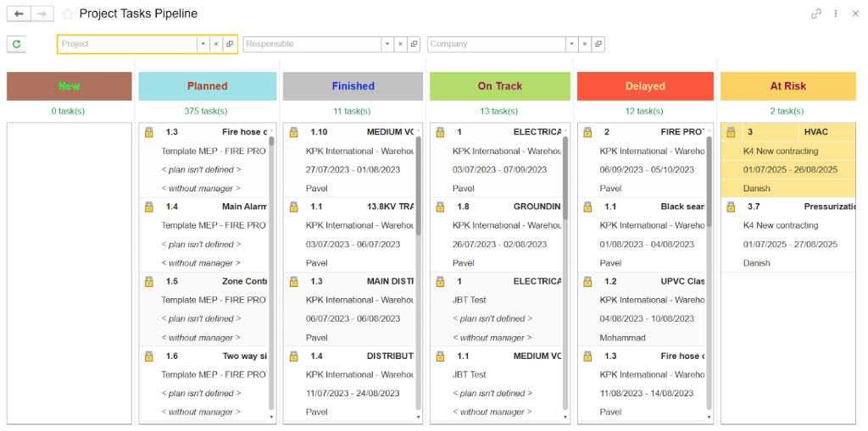Click the forward navigation arrow
868x431 pixels.
point(42,14)
